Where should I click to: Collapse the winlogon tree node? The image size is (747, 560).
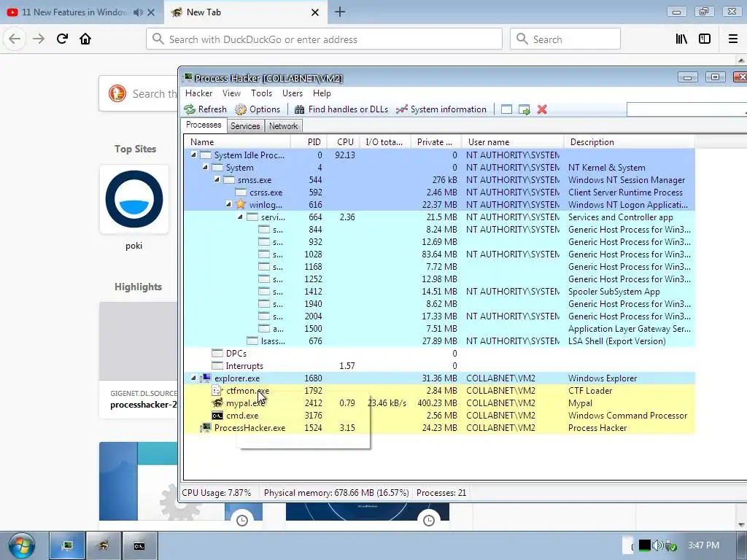[228, 204]
